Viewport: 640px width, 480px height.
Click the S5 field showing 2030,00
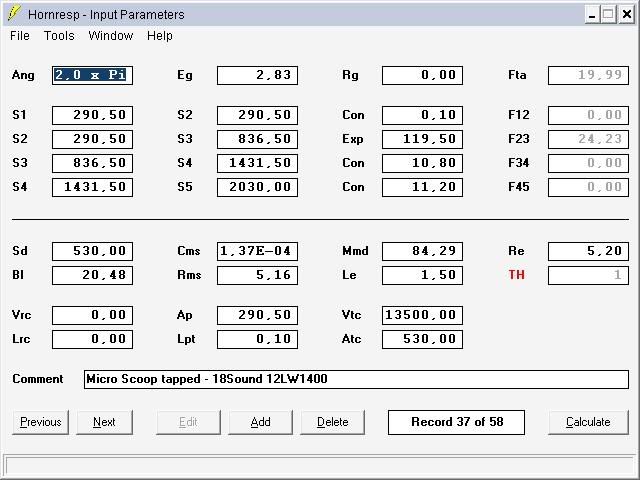tap(257, 187)
